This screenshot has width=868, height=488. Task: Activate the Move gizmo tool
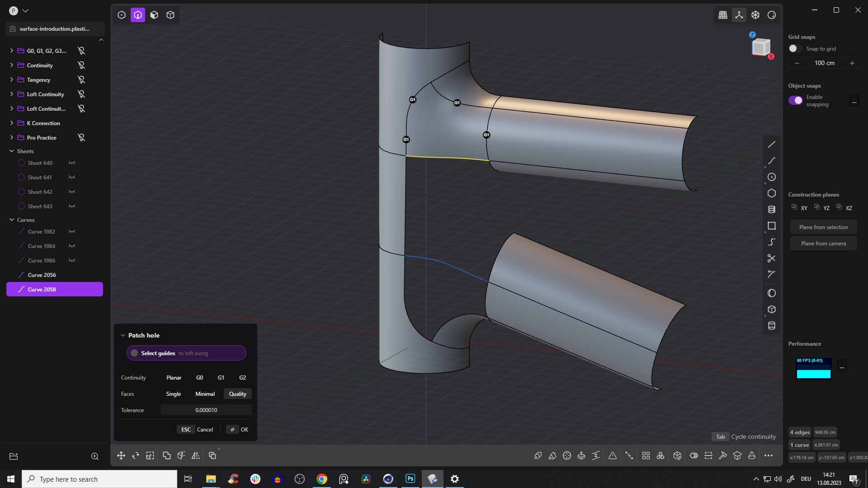coord(121,455)
